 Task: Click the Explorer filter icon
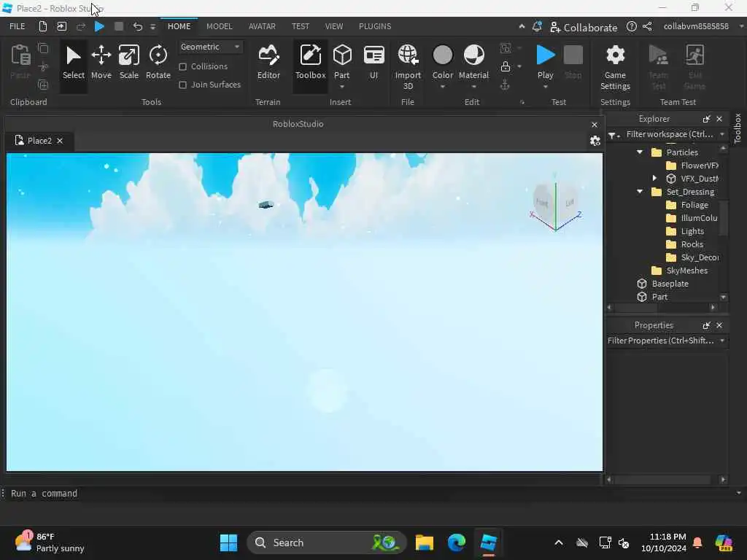click(x=612, y=135)
